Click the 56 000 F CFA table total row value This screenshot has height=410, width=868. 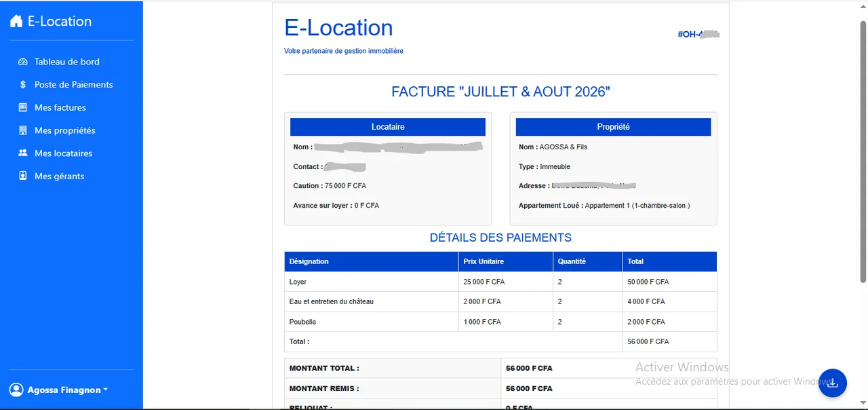[648, 341]
